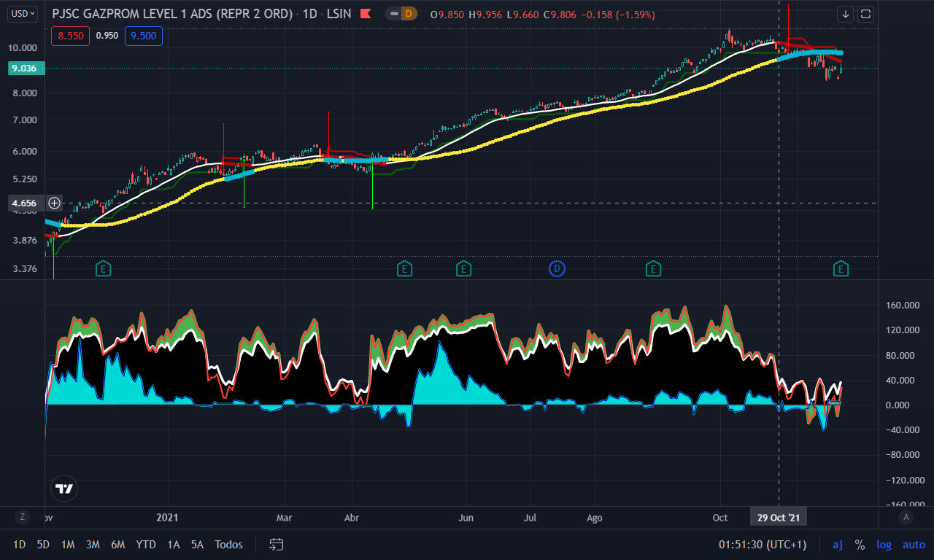Click the down arrow icon at top right
Screen dimensions: 934x560
coord(845,14)
